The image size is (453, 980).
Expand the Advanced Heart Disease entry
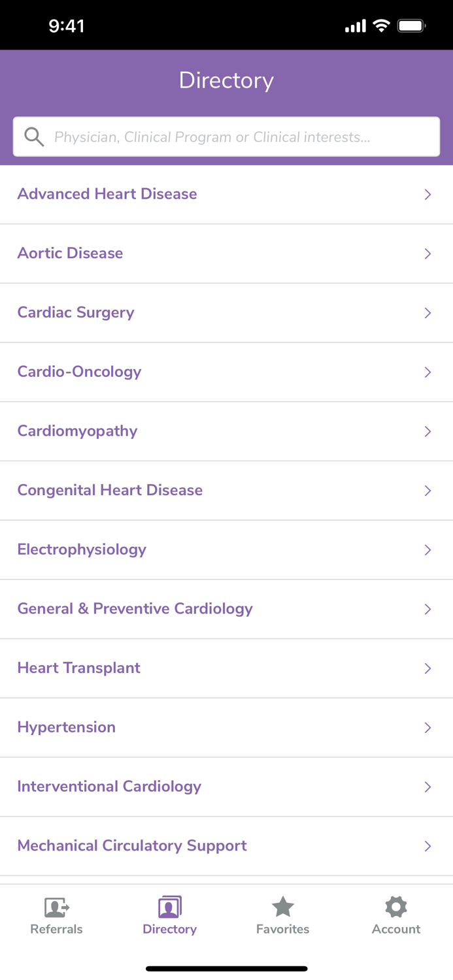coord(107,194)
